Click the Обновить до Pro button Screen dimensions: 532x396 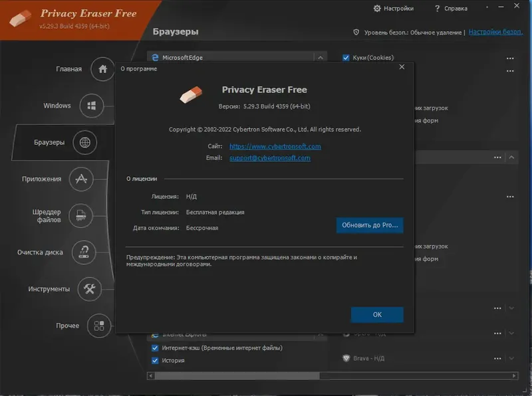[x=370, y=226]
